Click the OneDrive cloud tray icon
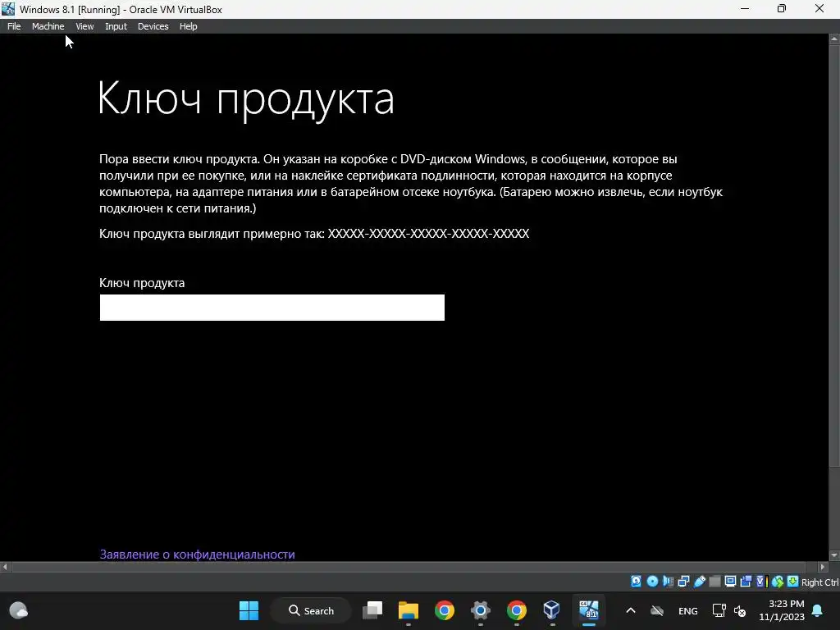840x630 pixels. (657, 610)
